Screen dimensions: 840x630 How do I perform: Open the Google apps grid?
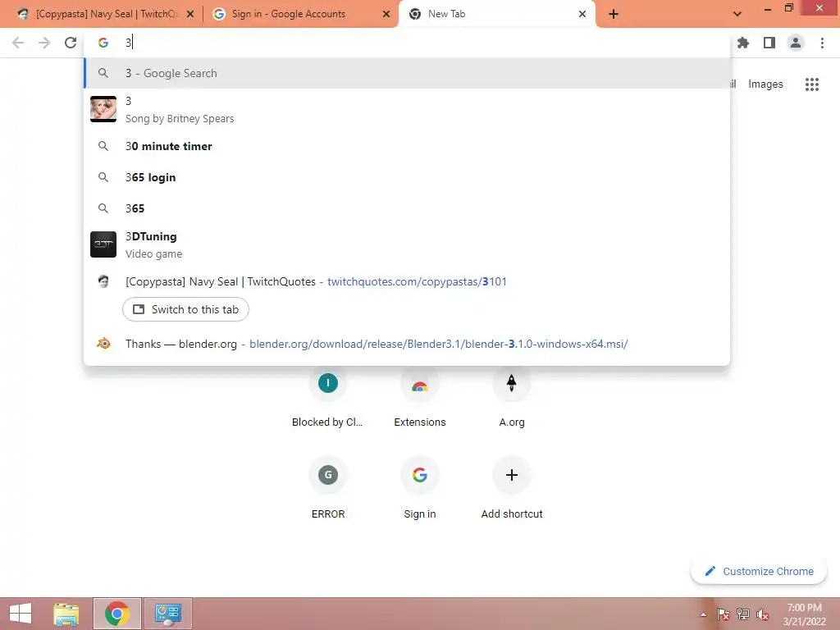point(811,84)
